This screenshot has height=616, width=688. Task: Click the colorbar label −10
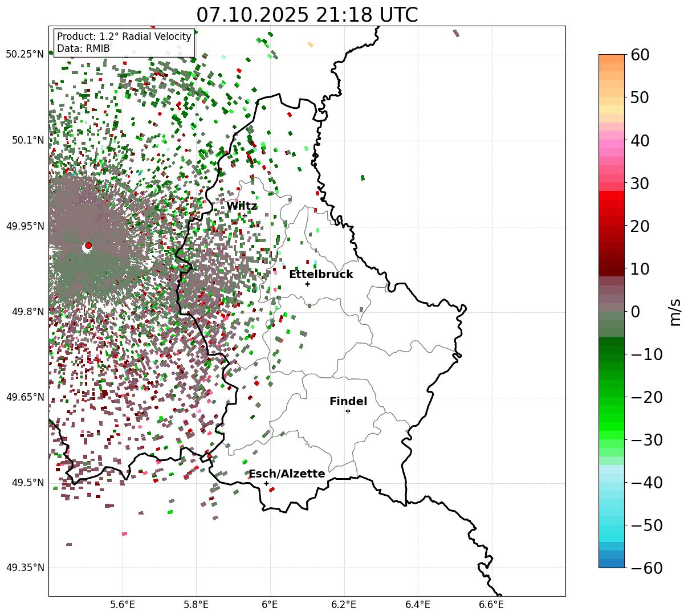pyautogui.click(x=646, y=354)
